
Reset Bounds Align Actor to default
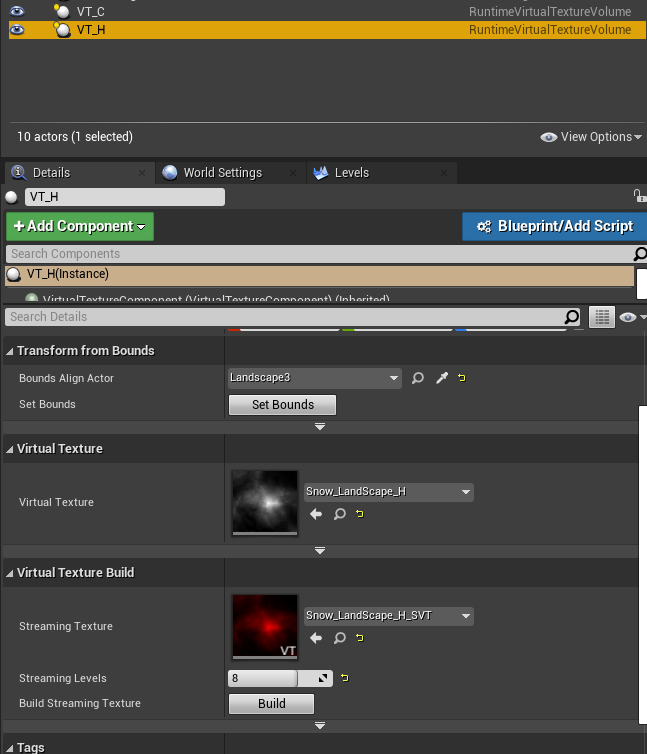coord(461,378)
